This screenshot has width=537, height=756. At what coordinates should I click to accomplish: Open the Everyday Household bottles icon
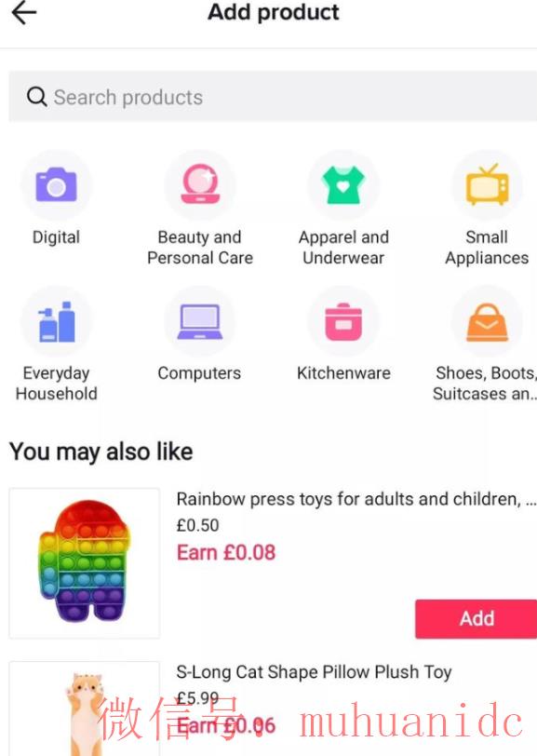(57, 321)
